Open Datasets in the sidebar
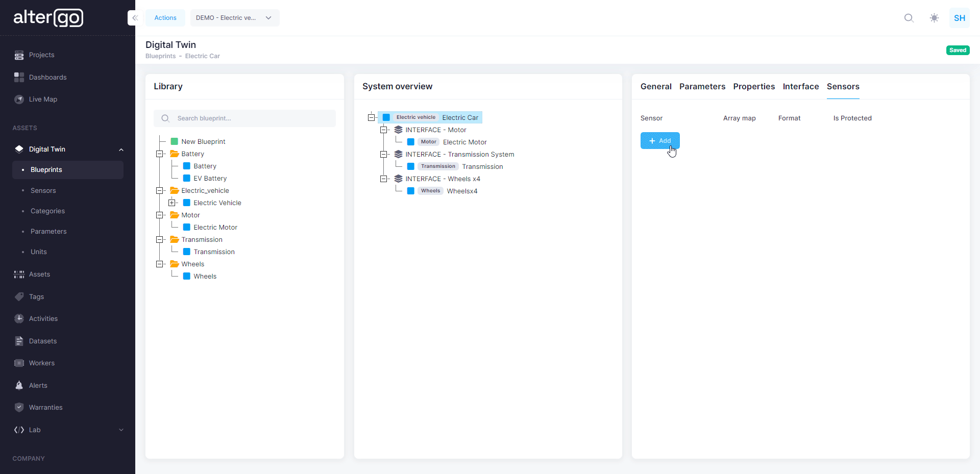 click(x=42, y=341)
